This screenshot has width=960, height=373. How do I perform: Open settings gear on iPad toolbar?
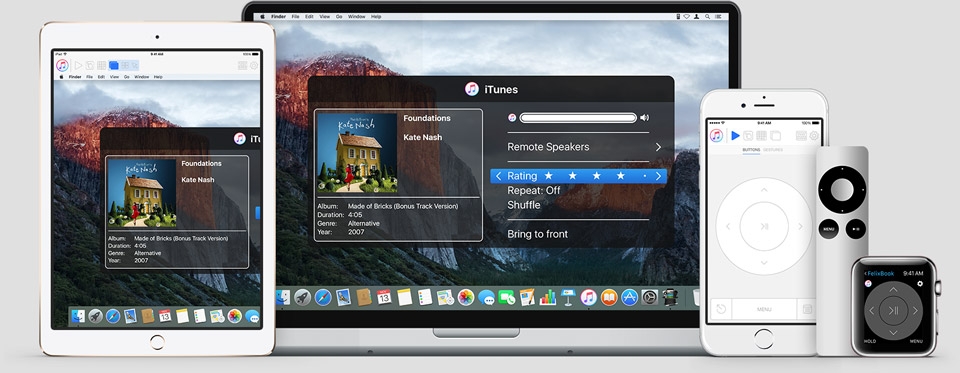click(x=253, y=66)
